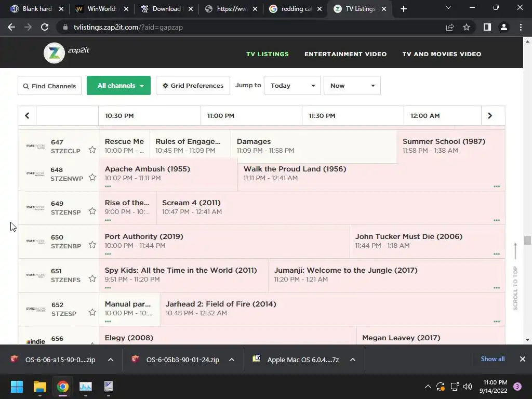The width and height of the screenshot is (532, 399).
Task: Open notification center badge
Action: 517,387
